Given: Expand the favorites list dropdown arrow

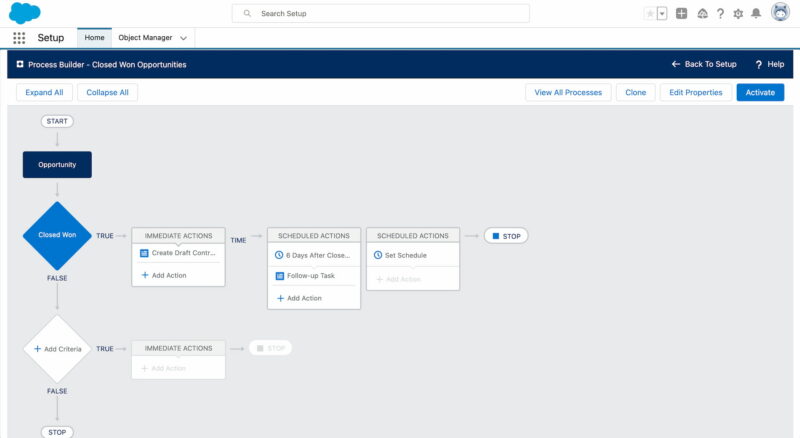Looking at the screenshot, I should pos(662,14).
